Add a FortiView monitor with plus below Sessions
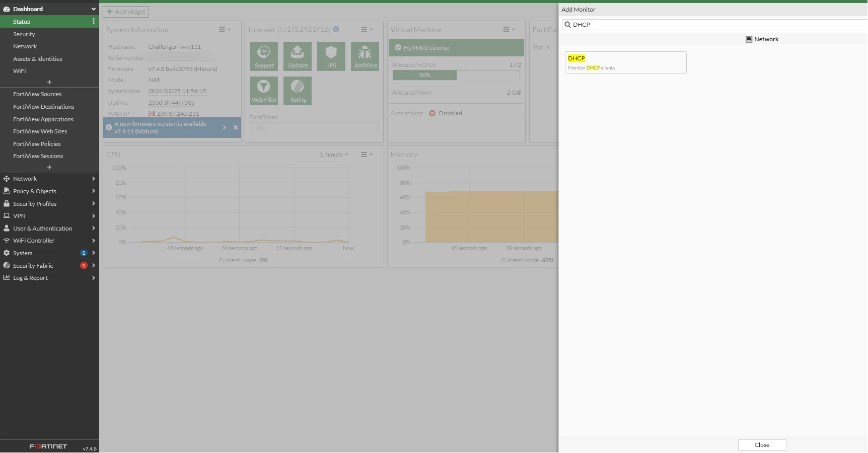868x453 pixels. [x=49, y=167]
